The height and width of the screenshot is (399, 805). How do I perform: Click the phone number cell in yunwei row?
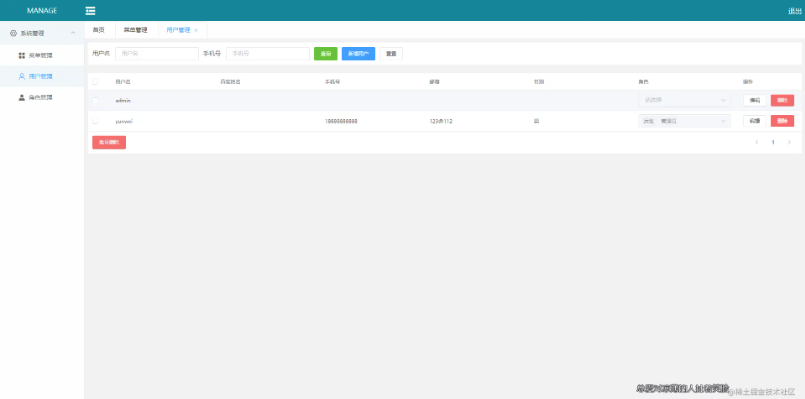coord(341,121)
